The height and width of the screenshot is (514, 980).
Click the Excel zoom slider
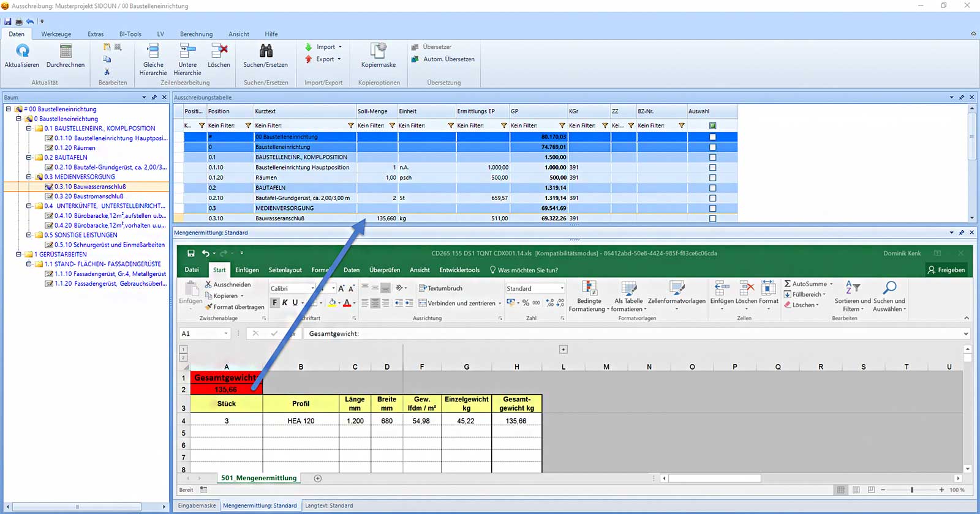[x=912, y=490]
